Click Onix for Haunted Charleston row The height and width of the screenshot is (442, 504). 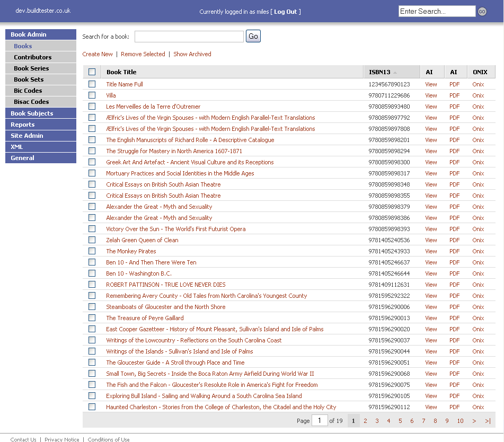coord(478,407)
